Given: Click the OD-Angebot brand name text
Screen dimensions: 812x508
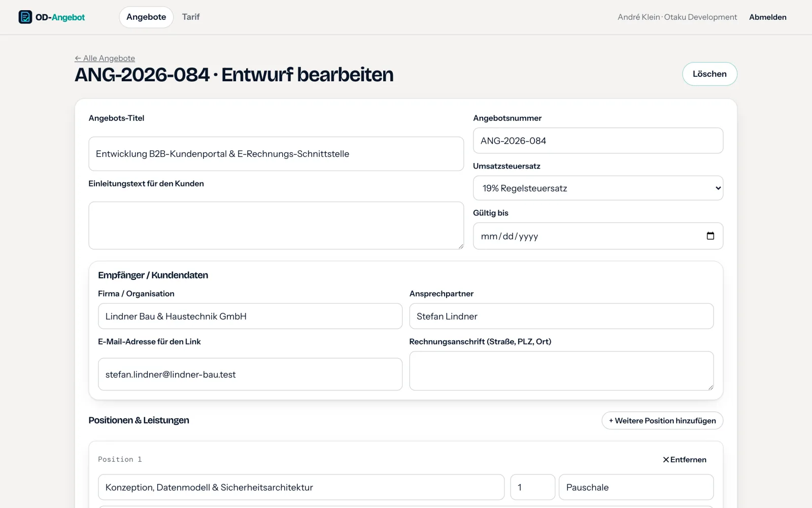Looking at the screenshot, I should click(60, 17).
